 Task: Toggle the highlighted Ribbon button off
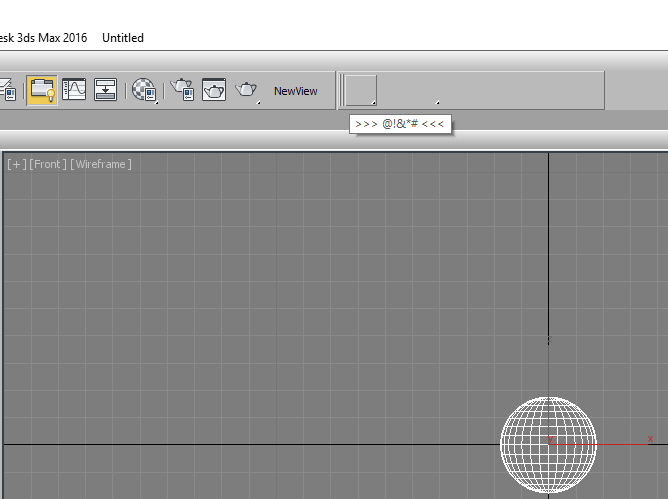(x=42, y=90)
